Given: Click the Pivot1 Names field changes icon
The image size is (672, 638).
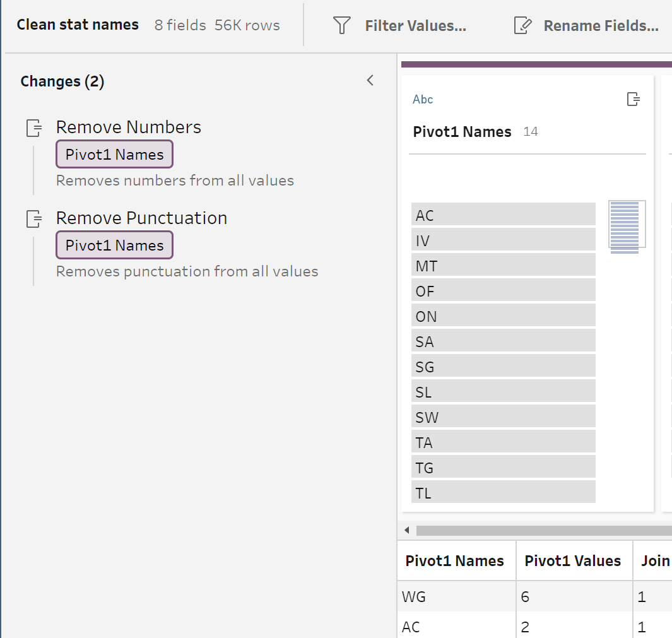Looking at the screenshot, I should 633,99.
